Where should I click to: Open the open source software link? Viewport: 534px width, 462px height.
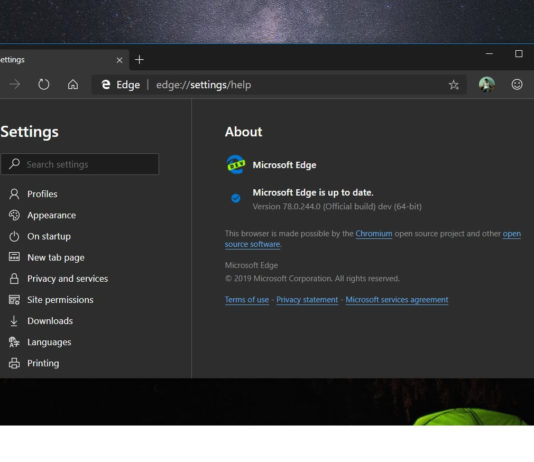252,244
